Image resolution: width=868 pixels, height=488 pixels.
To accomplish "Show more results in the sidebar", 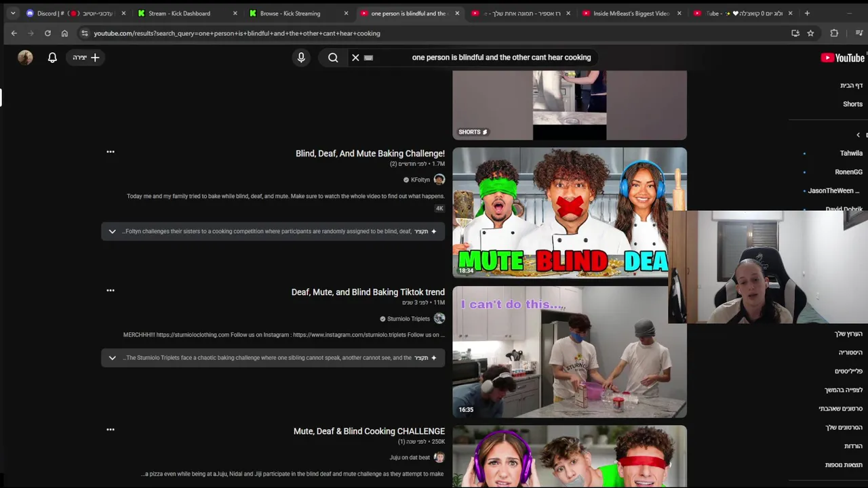I will pos(844,465).
